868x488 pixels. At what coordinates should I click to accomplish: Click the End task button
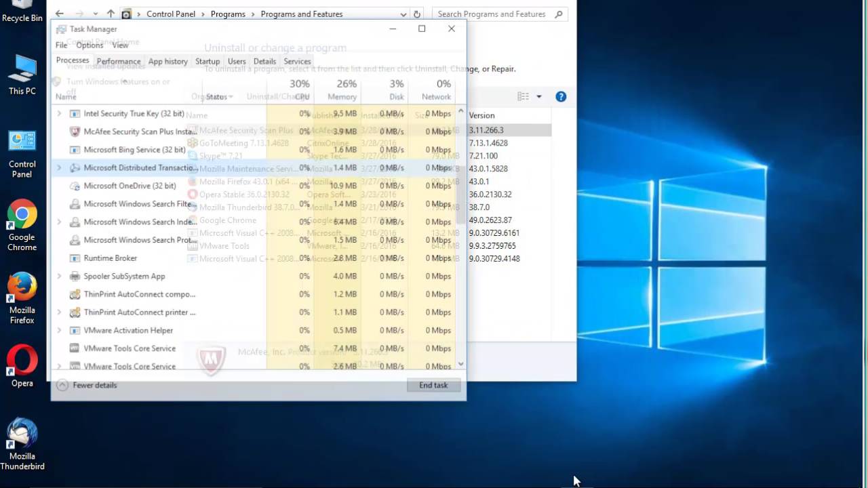pos(433,385)
